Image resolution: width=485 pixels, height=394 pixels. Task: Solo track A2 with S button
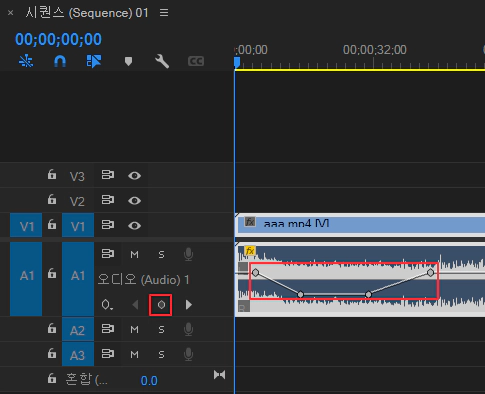(161, 330)
